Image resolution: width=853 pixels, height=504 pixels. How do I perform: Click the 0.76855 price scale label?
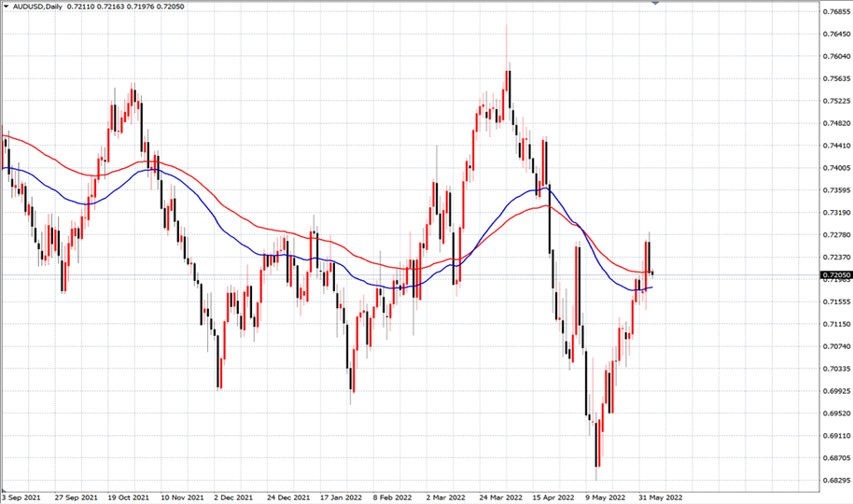click(x=837, y=11)
